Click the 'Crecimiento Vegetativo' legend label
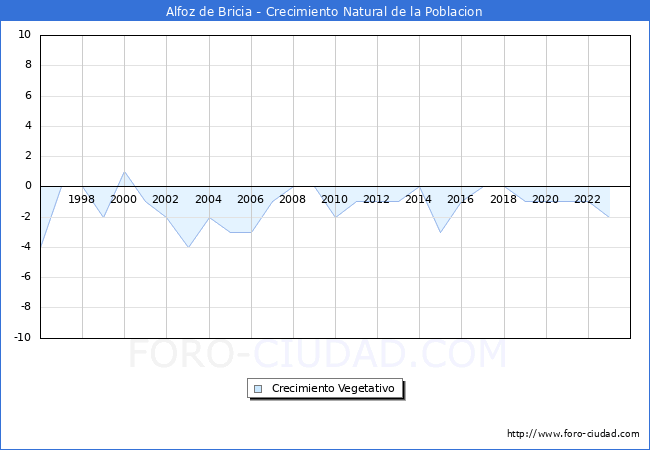The height and width of the screenshot is (450, 650). [x=333, y=388]
